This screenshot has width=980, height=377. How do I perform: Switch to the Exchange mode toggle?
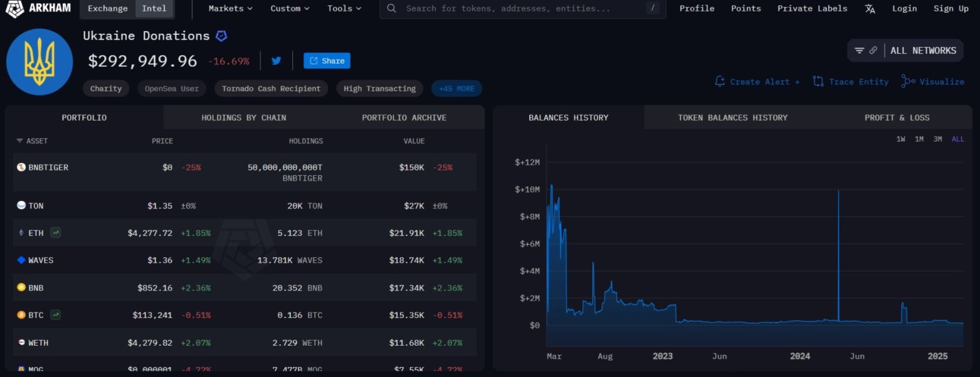click(x=107, y=9)
